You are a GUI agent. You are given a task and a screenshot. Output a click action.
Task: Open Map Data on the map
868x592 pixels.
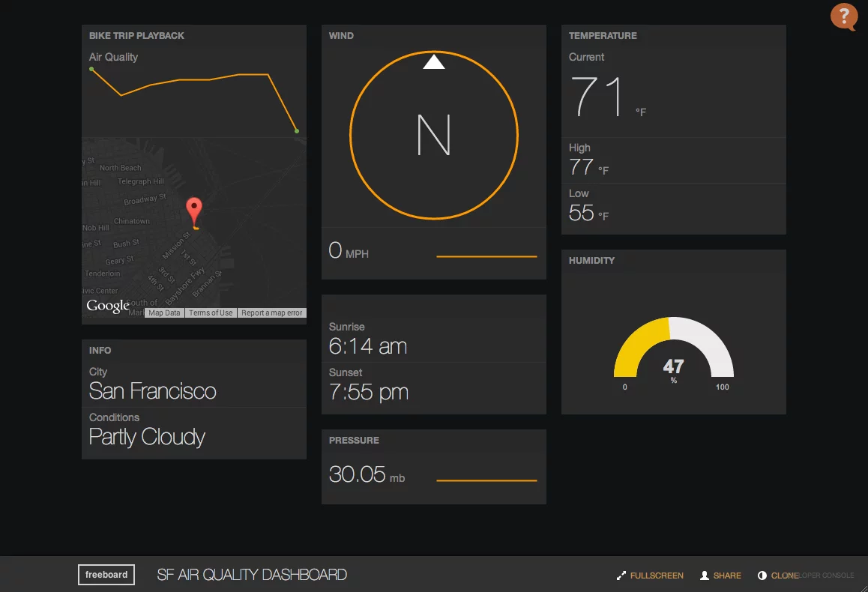[164, 313]
